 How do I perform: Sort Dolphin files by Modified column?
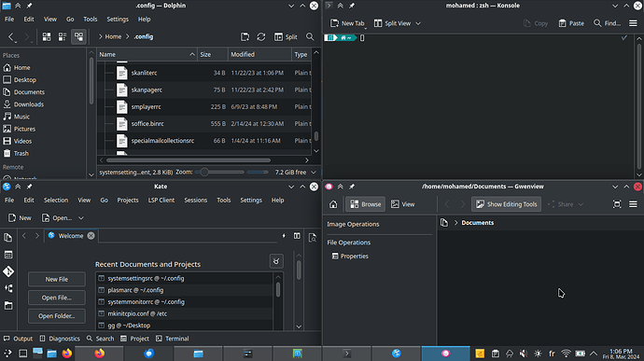259,54
